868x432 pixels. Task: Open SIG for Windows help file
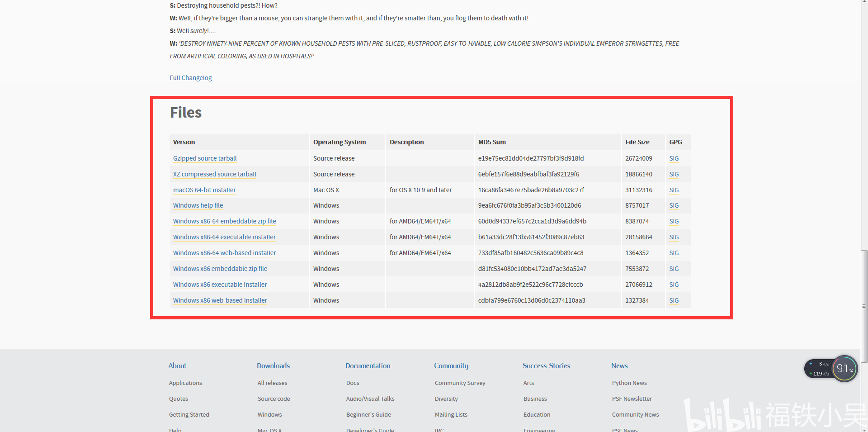pos(674,205)
